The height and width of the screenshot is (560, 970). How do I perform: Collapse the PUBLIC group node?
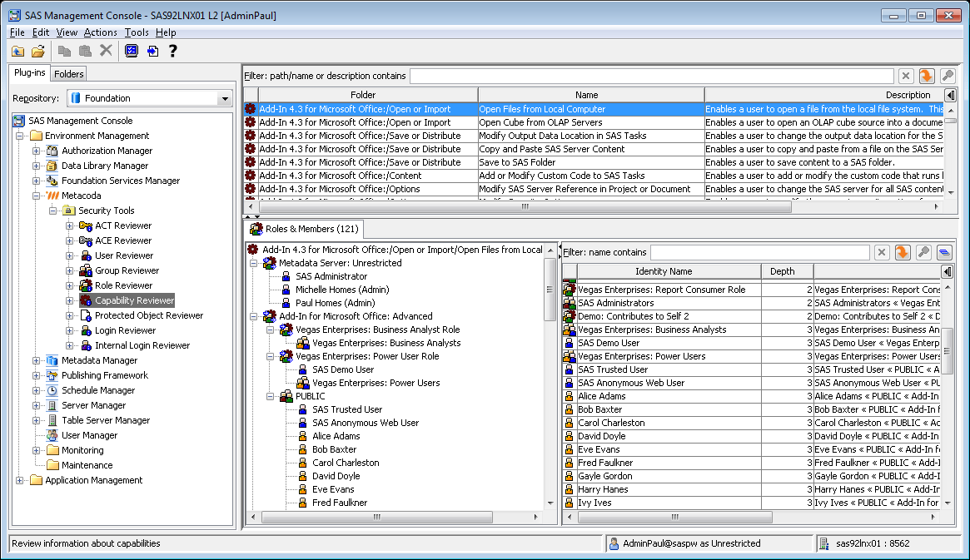click(270, 396)
